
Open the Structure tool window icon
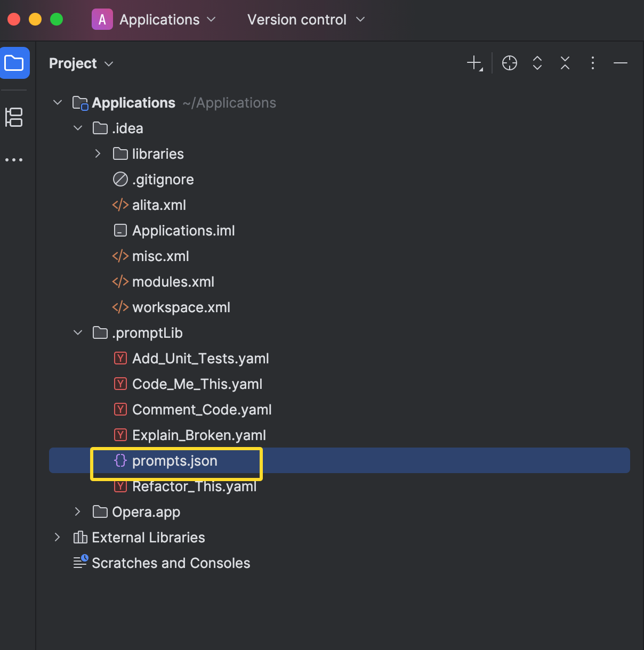click(14, 117)
